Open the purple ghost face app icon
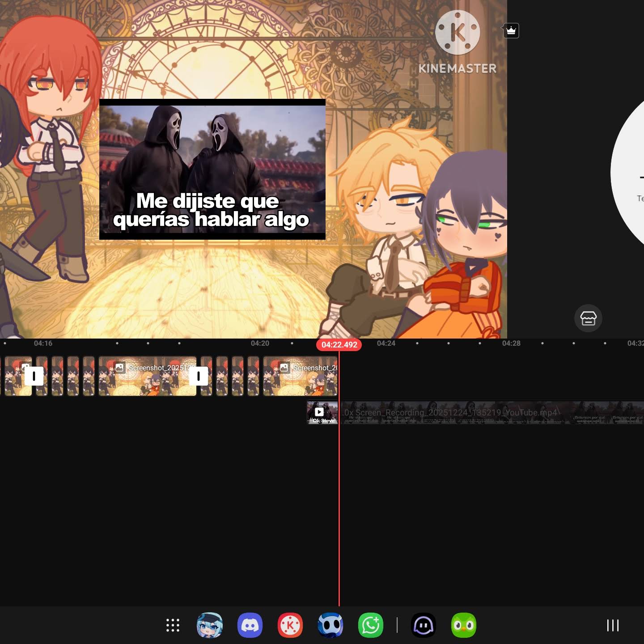Viewport: 644px width, 644px height. [x=423, y=625]
